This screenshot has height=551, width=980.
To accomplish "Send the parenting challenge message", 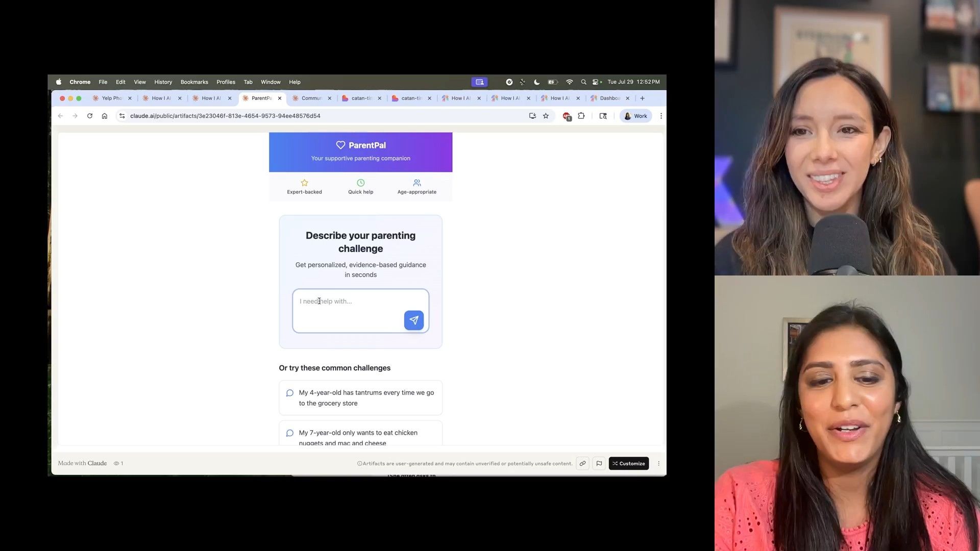I will pyautogui.click(x=414, y=320).
